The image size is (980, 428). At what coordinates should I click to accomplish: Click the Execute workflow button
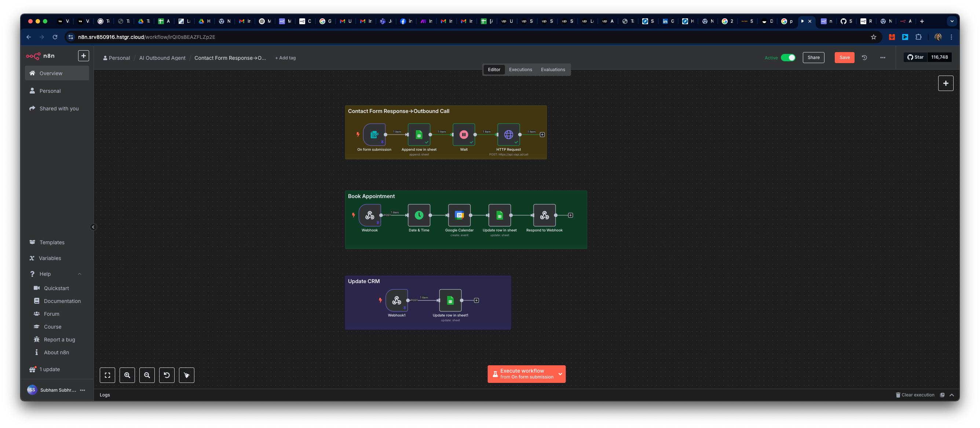coord(522,374)
